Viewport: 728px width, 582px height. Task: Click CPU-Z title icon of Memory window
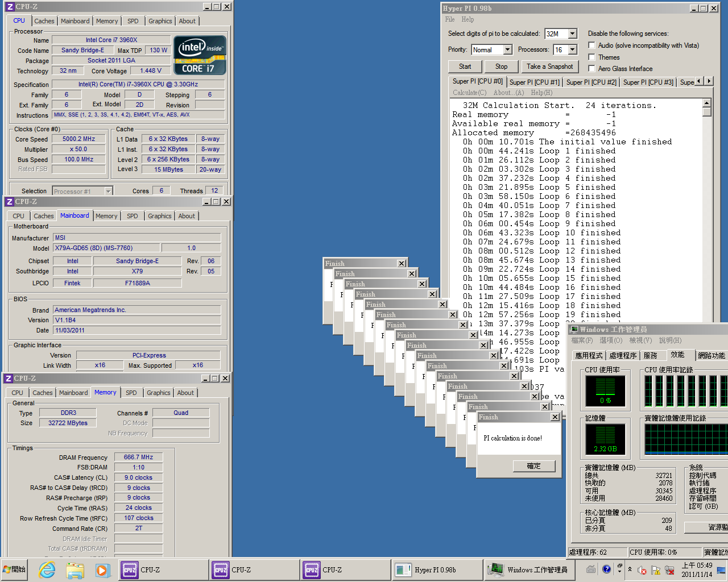tap(9, 379)
